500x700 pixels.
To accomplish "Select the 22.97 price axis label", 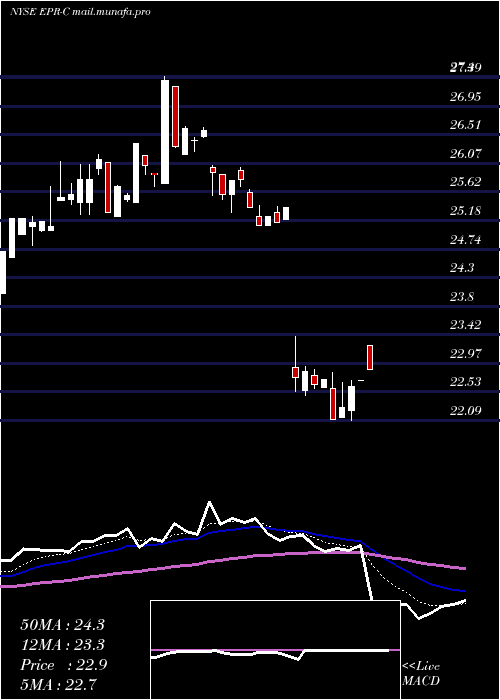I will (466, 354).
